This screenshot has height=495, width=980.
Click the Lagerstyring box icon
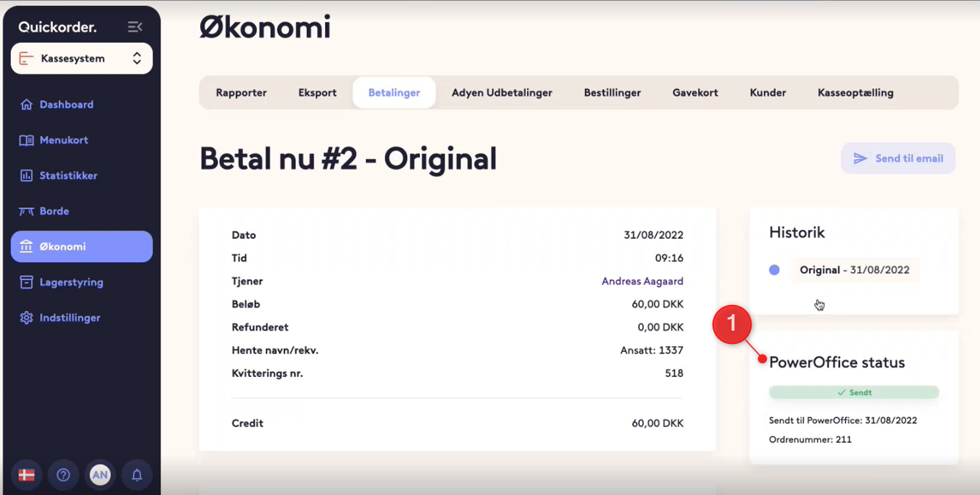[26, 282]
